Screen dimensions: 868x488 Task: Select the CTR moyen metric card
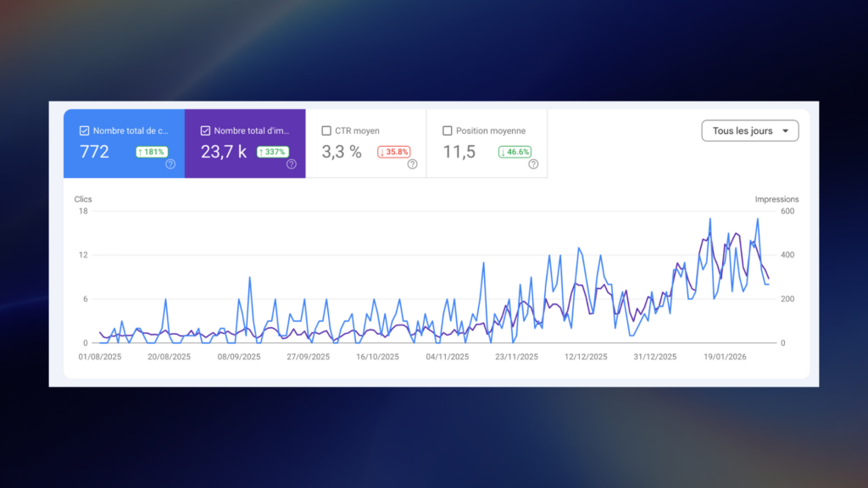coord(366,144)
